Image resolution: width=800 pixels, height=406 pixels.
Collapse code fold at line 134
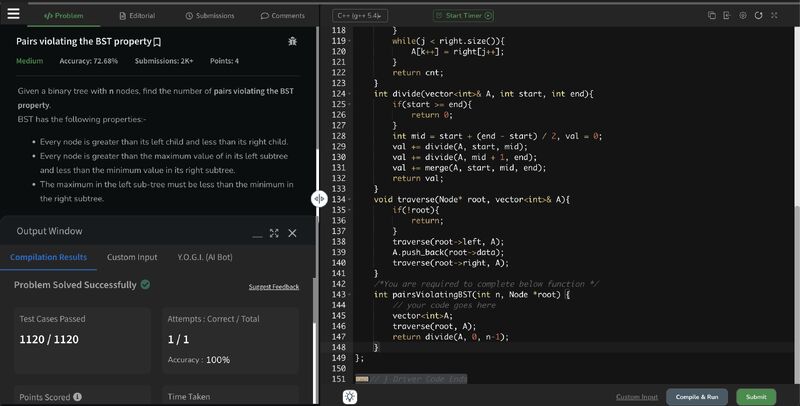(349, 199)
